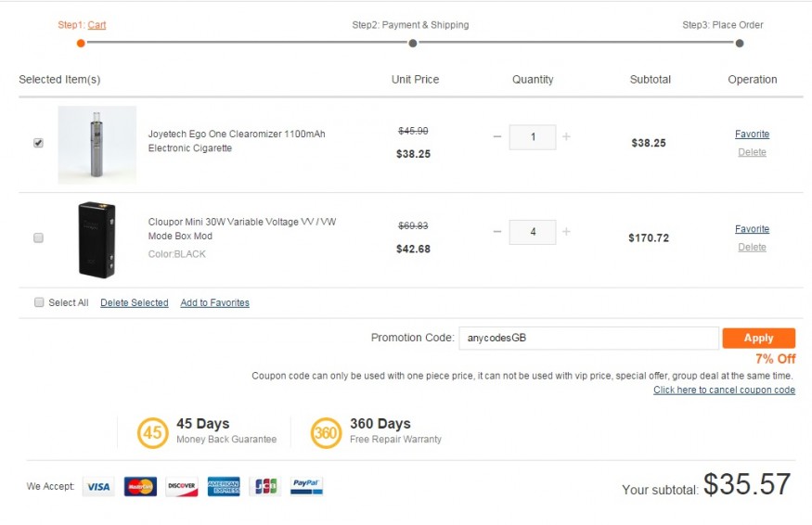Decrease quantity of Joyetech Ego One
The height and width of the screenshot is (525, 812).
tap(497, 136)
